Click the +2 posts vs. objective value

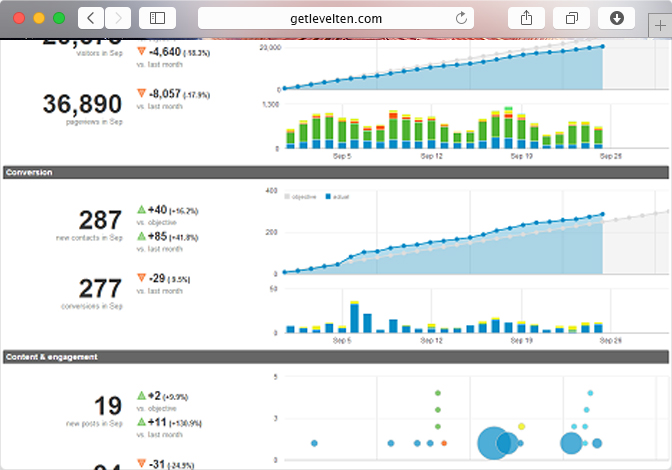click(154, 396)
